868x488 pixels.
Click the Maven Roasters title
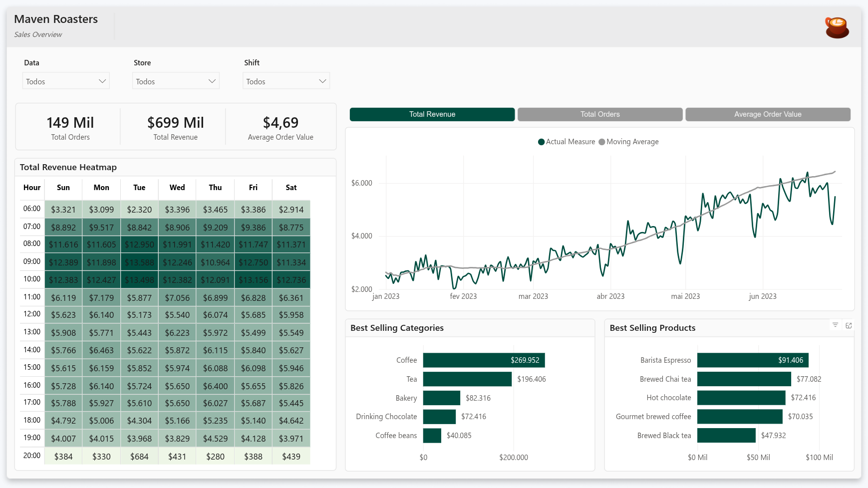coord(56,19)
